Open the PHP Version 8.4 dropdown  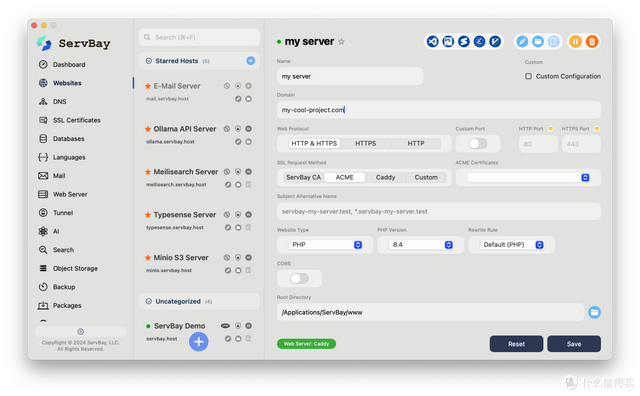(x=421, y=245)
